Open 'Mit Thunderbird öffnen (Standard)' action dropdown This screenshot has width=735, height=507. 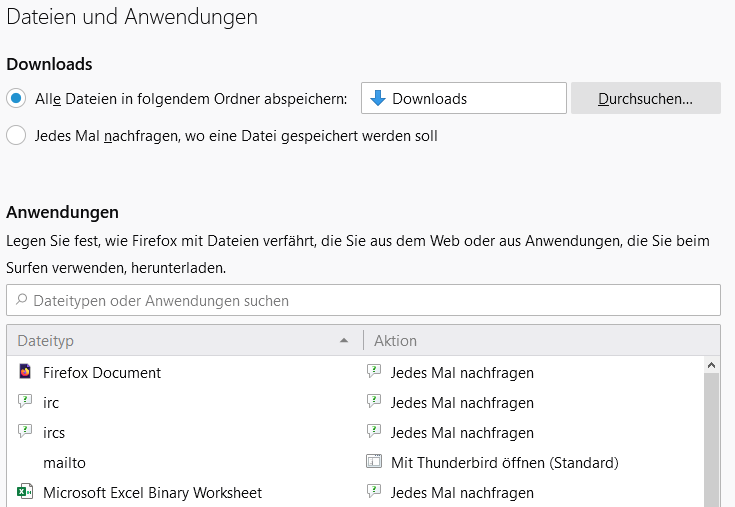tap(533, 462)
